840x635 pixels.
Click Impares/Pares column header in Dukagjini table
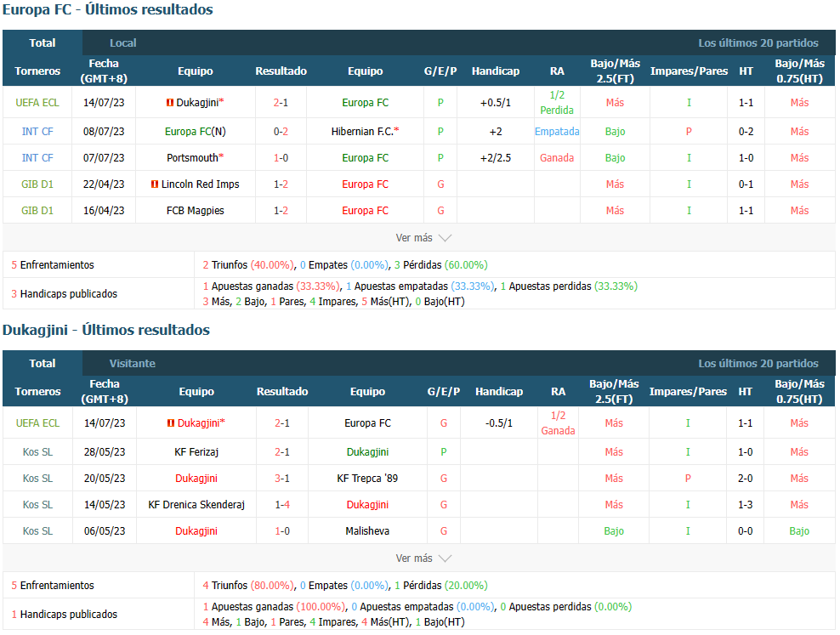688,391
